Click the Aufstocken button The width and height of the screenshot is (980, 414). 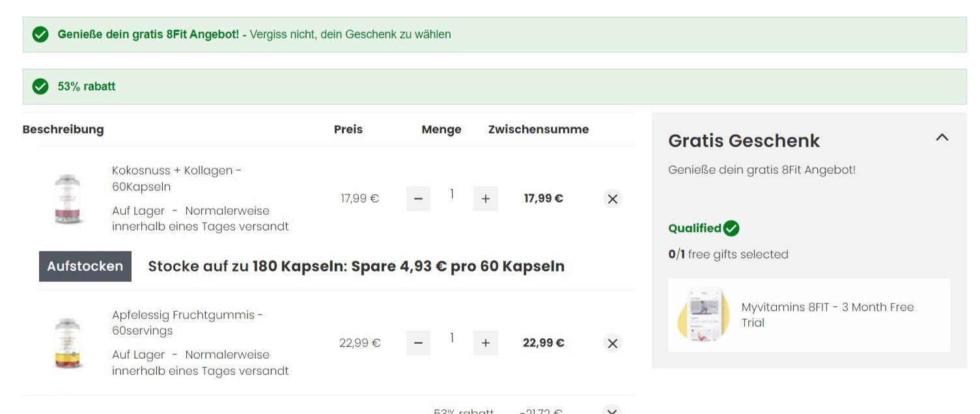85,266
